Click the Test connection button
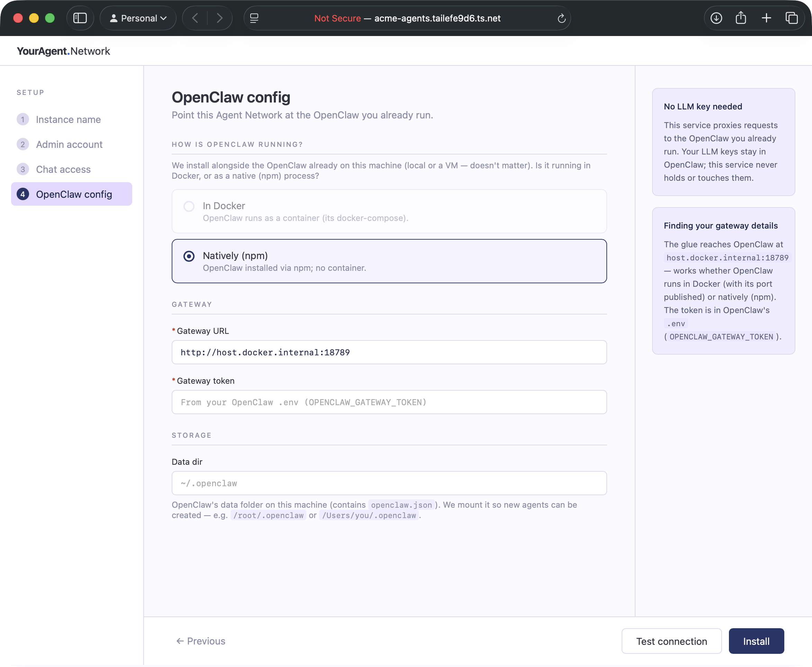812x667 pixels. [671, 641]
